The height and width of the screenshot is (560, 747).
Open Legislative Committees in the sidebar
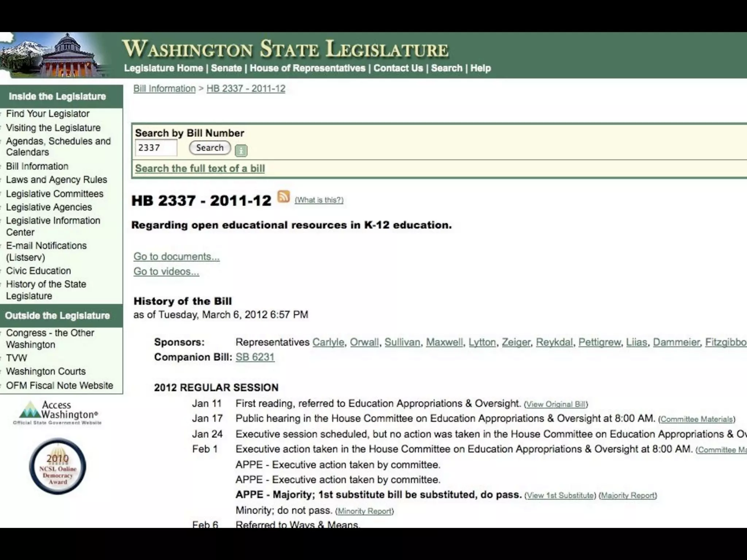[55, 194]
